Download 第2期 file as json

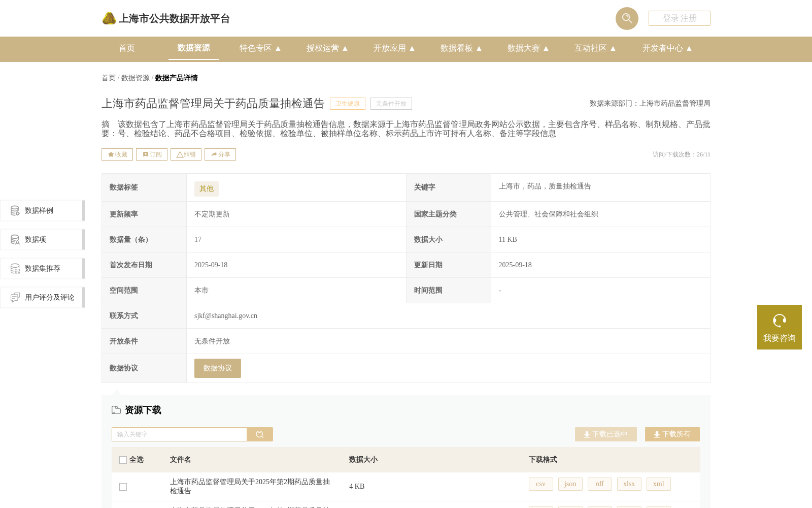[x=570, y=484]
